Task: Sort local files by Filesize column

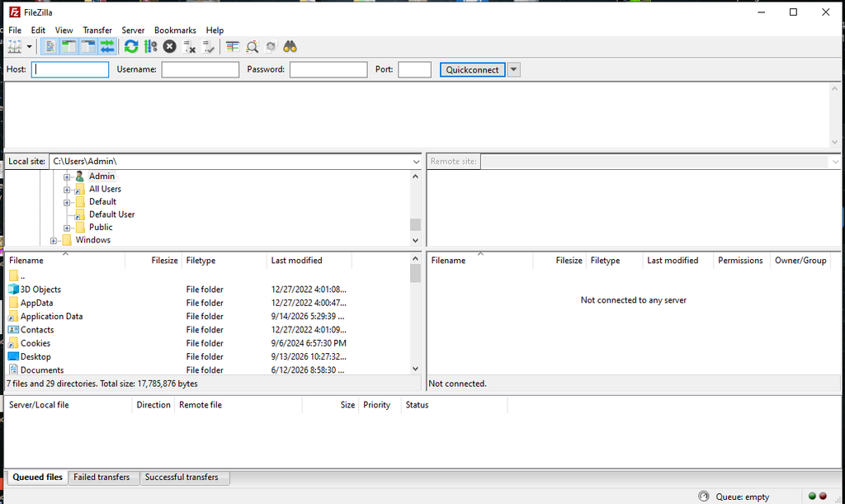Action: tap(153, 260)
